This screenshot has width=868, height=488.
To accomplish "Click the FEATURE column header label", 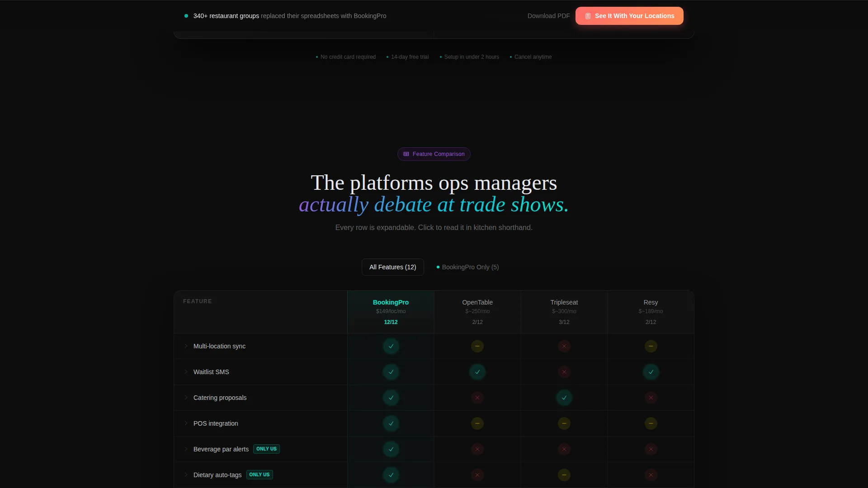I will [x=197, y=301].
